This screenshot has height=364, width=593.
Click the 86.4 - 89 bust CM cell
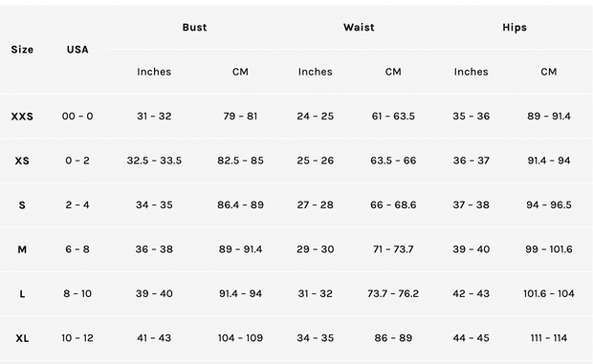[240, 204]
